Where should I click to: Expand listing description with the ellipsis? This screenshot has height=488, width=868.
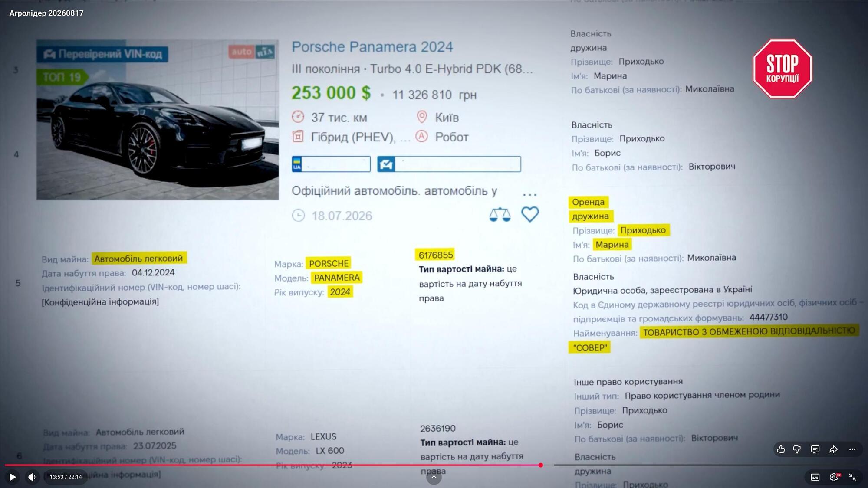pyautogui.click(x=529, y=194)
